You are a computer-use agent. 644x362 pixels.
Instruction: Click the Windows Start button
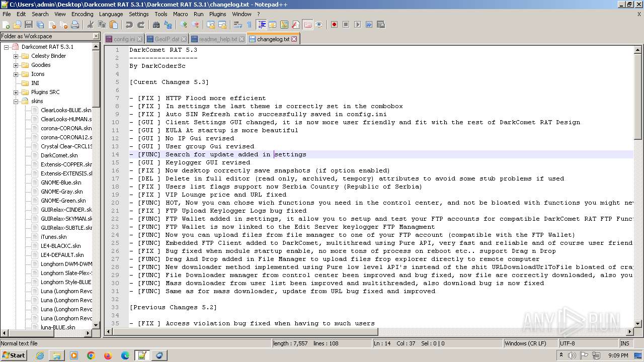[x=14, y=355]
